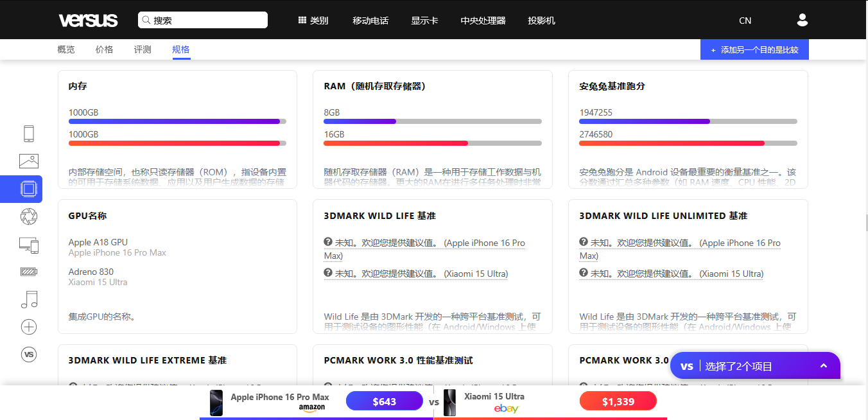Click the PCMARK WORK 3.0 性能基准测试 card title
Screen dimensions: 868x420
(399, 360)
